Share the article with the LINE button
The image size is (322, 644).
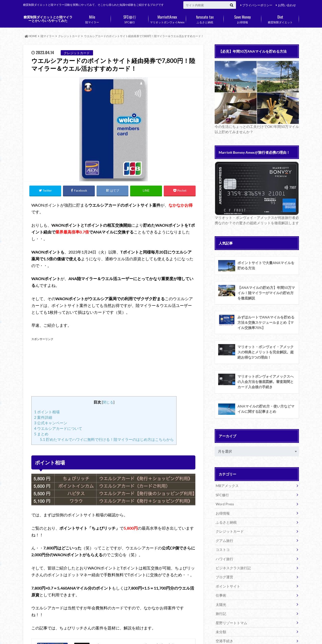point(146,191)
